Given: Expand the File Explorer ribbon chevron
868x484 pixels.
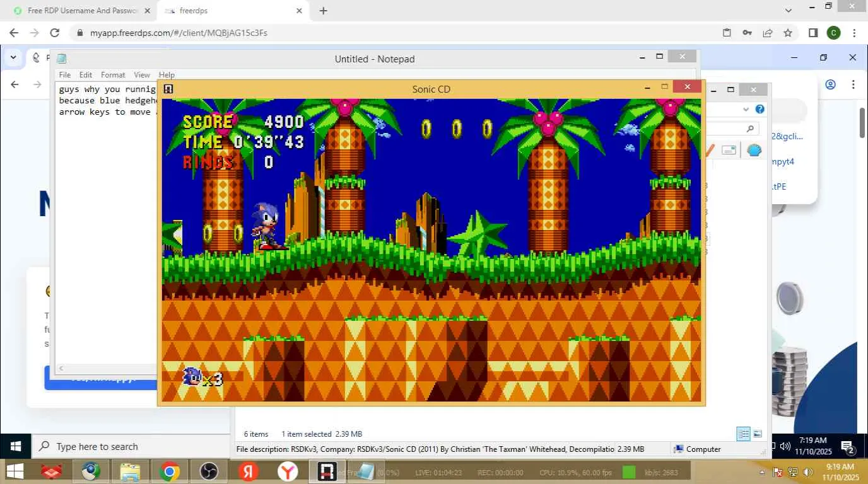Looking at the screenshot, I should pos(747,109).
